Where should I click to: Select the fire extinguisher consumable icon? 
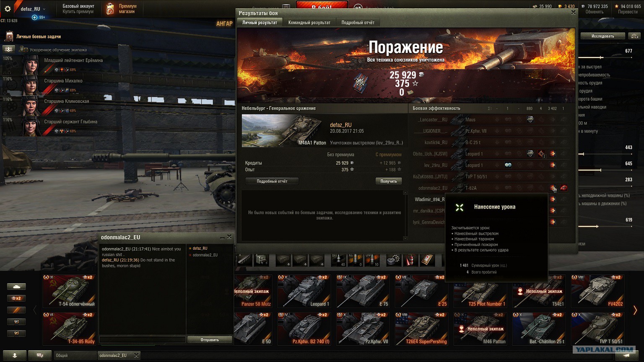point(410,260)
